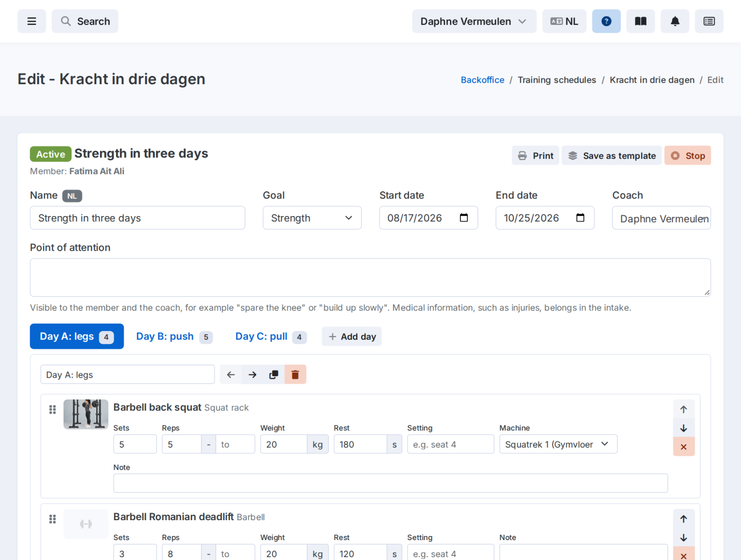Viewport: 741px width, 560px height.
Task: Move day right with the right arrow
Action: coord(252,374)
